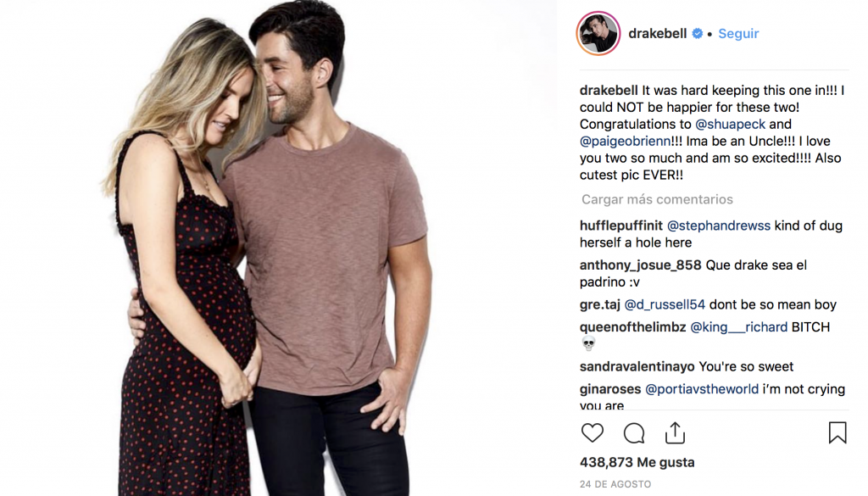Image resolution: width=868 pixels, height=496 pixels.
Task: Open the @stephandrewss mention link
Action: coord(719,226)
